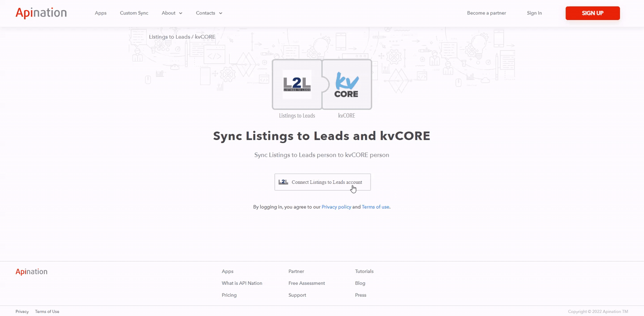Go to Custom Sync in the navigation
The width and height of the screenshot is (644, 316).
tap(134, 13)
